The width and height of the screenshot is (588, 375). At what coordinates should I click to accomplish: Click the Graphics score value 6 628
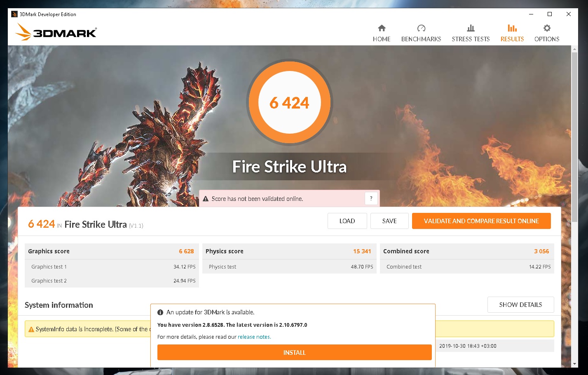(x=186, y=251)
